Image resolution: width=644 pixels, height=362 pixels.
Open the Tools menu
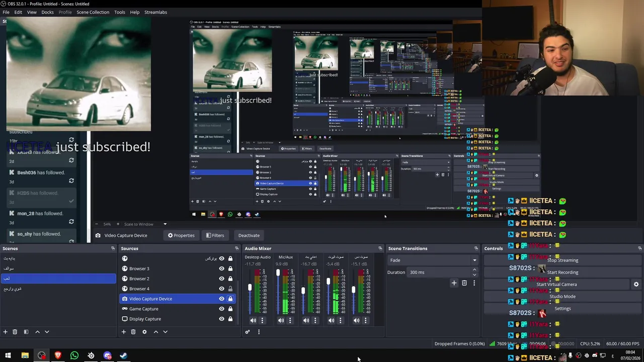click(119, 12)
